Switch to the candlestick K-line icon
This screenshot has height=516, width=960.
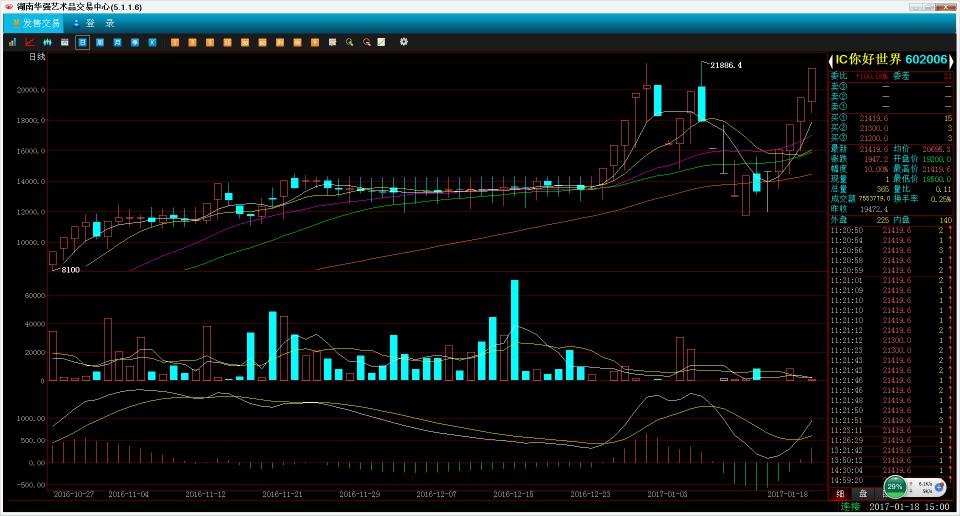(x=47, y=42)
